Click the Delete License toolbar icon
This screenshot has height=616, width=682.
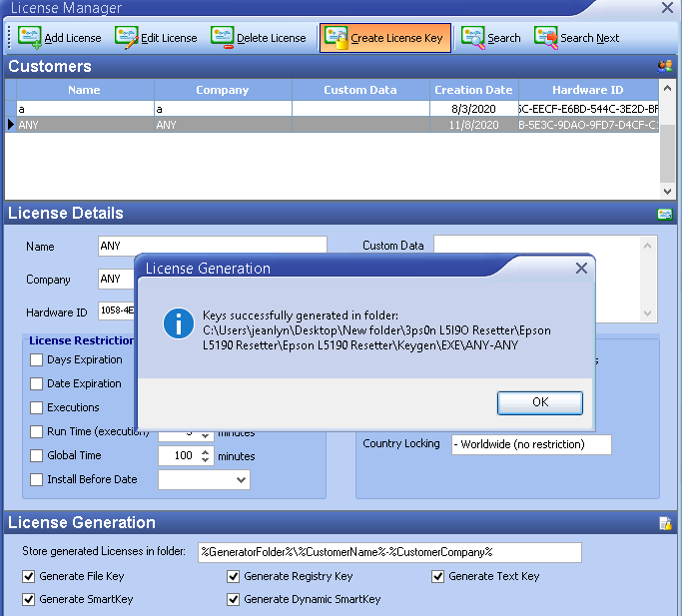coord(223,37)
